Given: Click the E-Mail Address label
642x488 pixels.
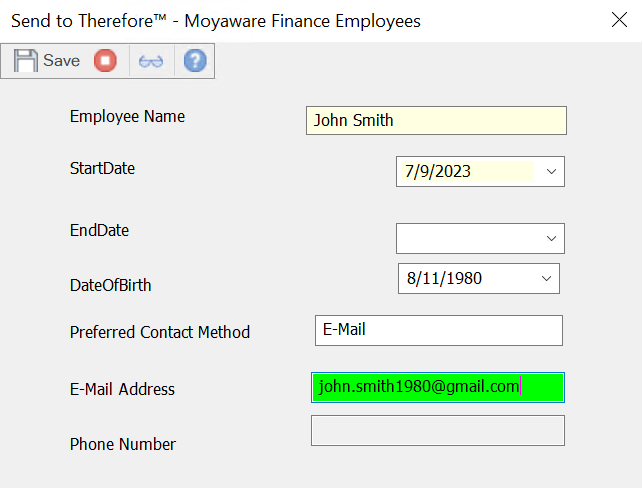Looking at the screenshot, I should 122,389.
